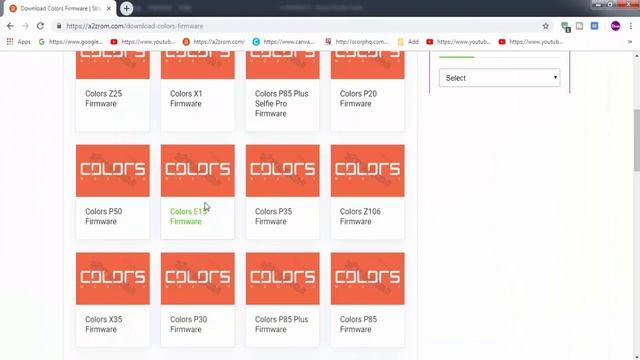Open Colors P85 Plus Selfie Pro Firmware
This screenshot has width=640, height=360.
pyautogui.click(x=282, y=103)
